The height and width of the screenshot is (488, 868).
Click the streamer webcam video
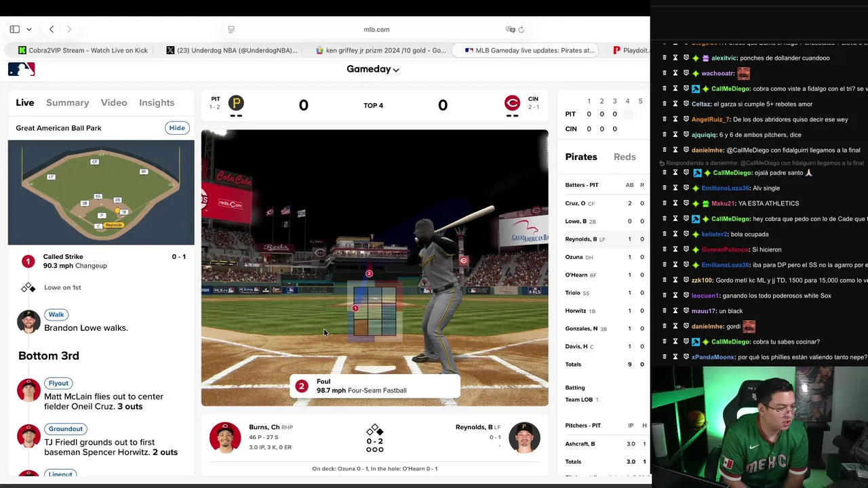[759, 426]
